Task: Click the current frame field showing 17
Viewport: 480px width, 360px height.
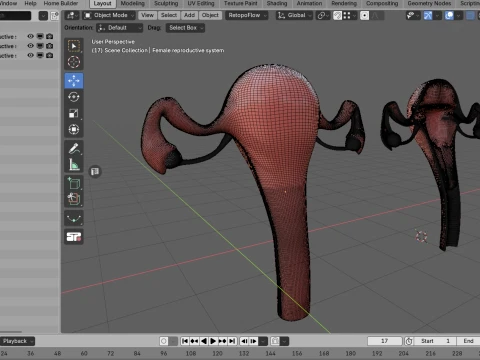Action: [385, 341]
